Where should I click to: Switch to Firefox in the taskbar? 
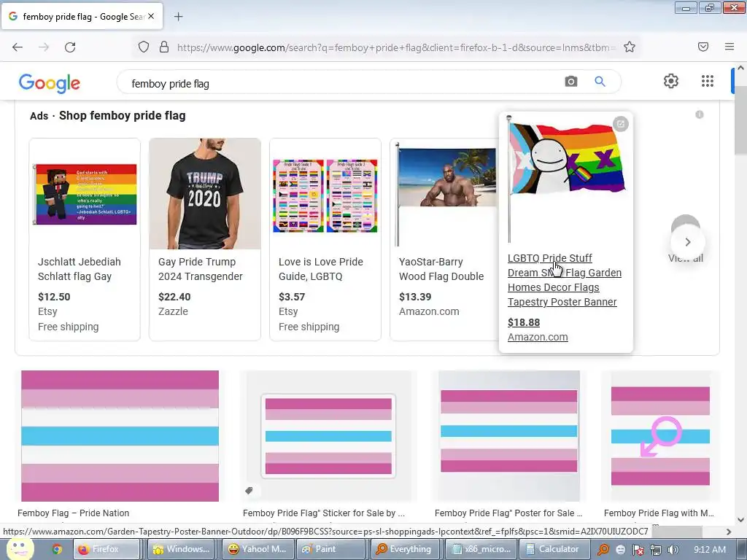pos(107,549)
